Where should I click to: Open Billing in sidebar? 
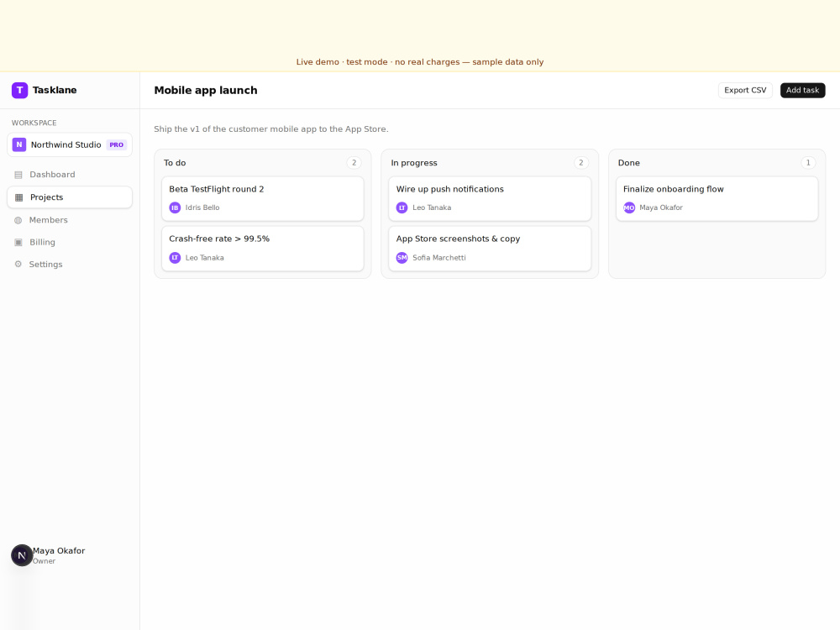[70, 242]
